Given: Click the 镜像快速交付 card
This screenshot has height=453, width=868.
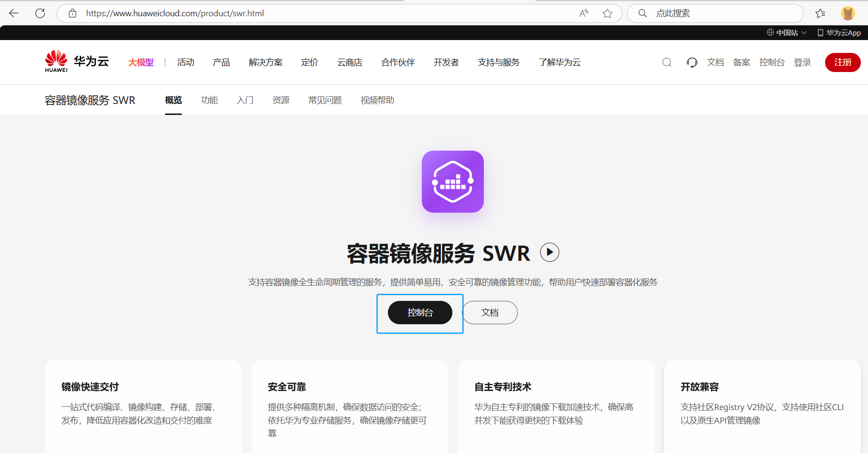Looking at the screenshot, I should [144, 406].
